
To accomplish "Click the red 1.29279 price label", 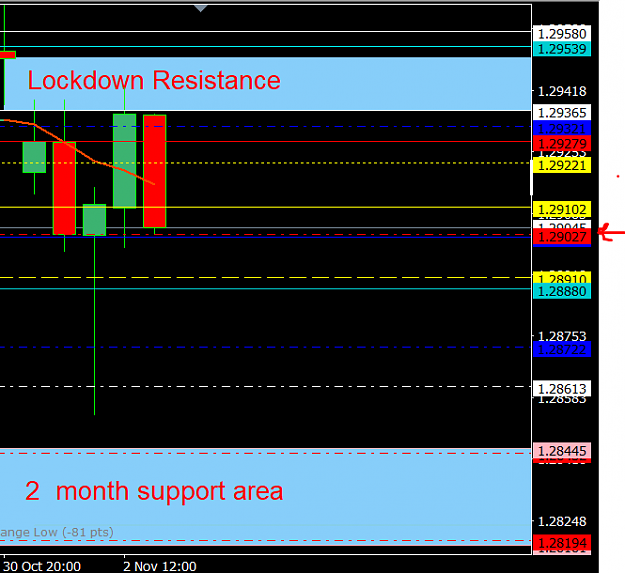I will 562,143.
